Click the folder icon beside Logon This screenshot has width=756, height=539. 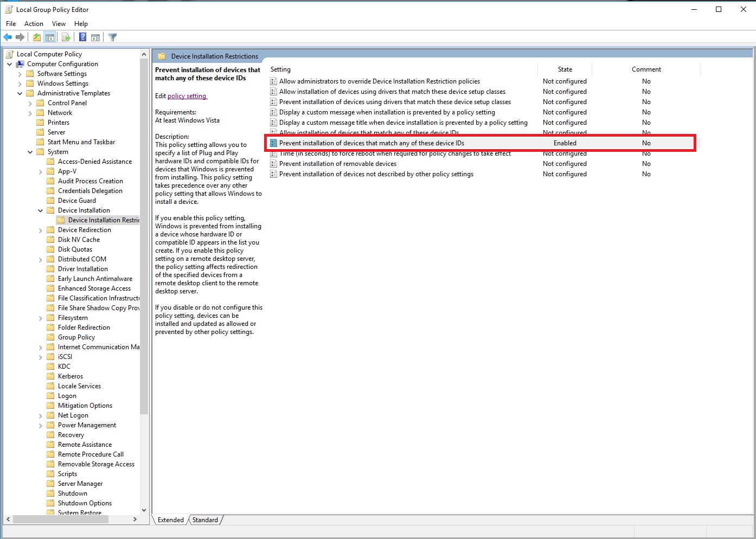pyautogui.click(x=50, y=396)
